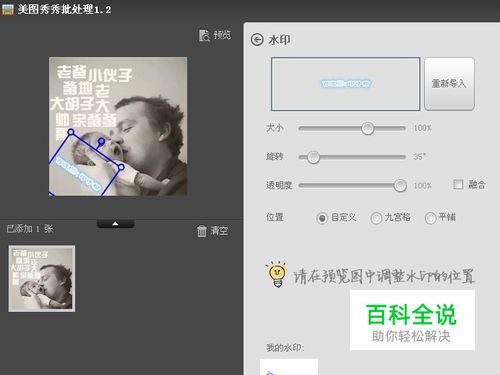500x375 pixels.
Task: Click the 旋转 rotation slider handle
Action: (313, 157)
